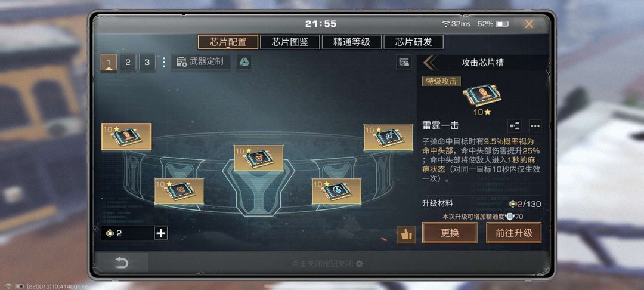Select the center chip slot
Image resolution: width=644 pixels, height=290 pixels.
[x=259, y=158]
